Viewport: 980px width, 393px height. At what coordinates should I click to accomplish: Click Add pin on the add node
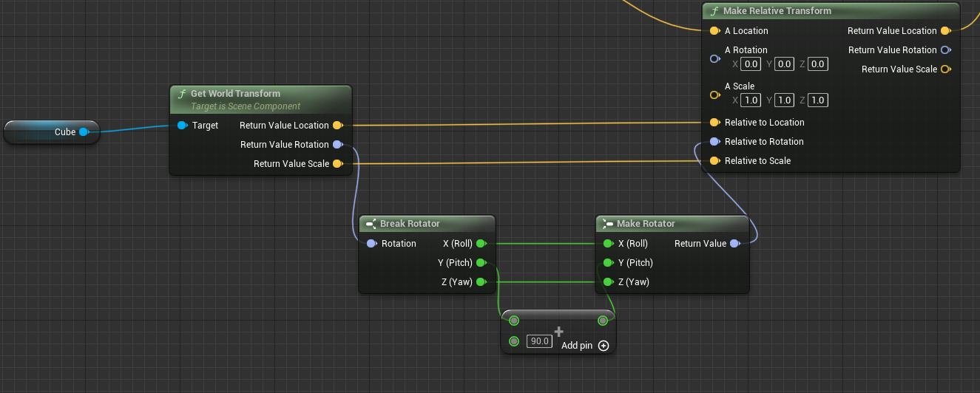[584, 346]
